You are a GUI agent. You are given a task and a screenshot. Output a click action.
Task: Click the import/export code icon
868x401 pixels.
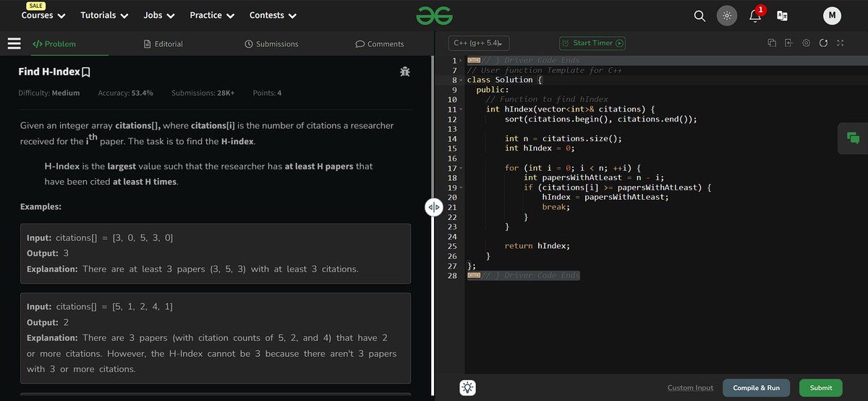pos(789,43)
